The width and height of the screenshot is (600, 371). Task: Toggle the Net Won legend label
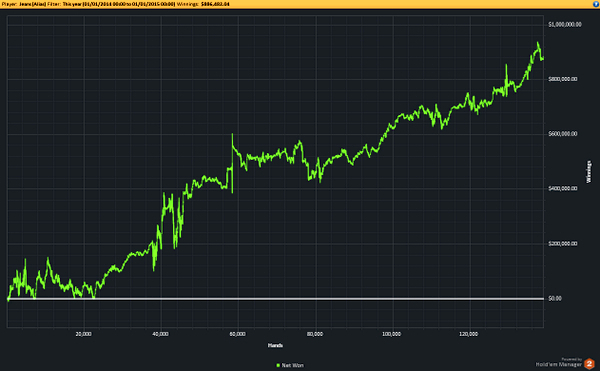pos(292,365)
